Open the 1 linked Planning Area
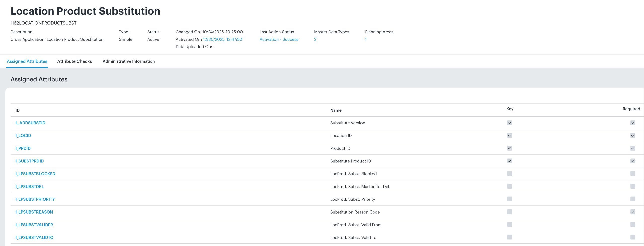The height and width of the screenshot is (246, 644). tap(366, 39)
